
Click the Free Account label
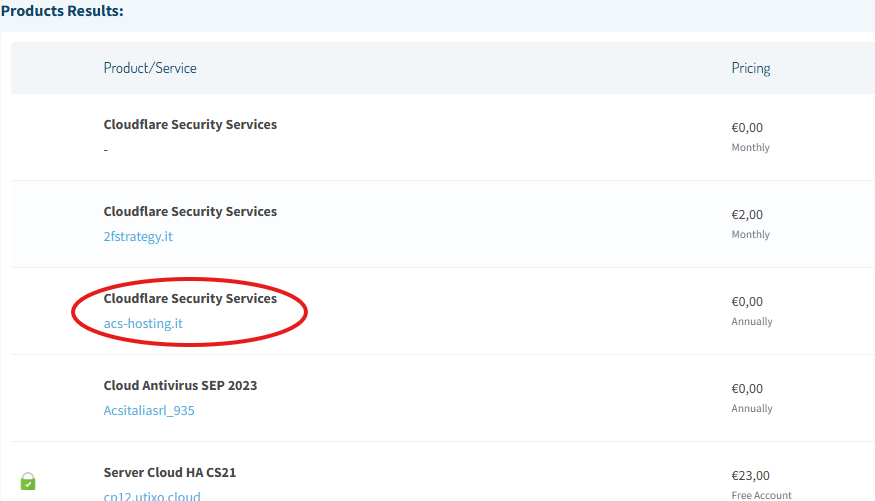pos(761,495)
